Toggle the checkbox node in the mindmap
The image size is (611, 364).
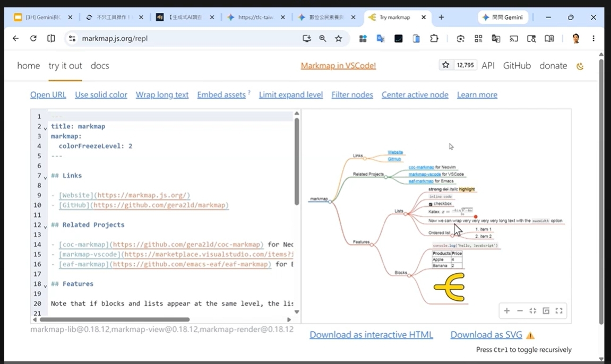tap(431, 204)
